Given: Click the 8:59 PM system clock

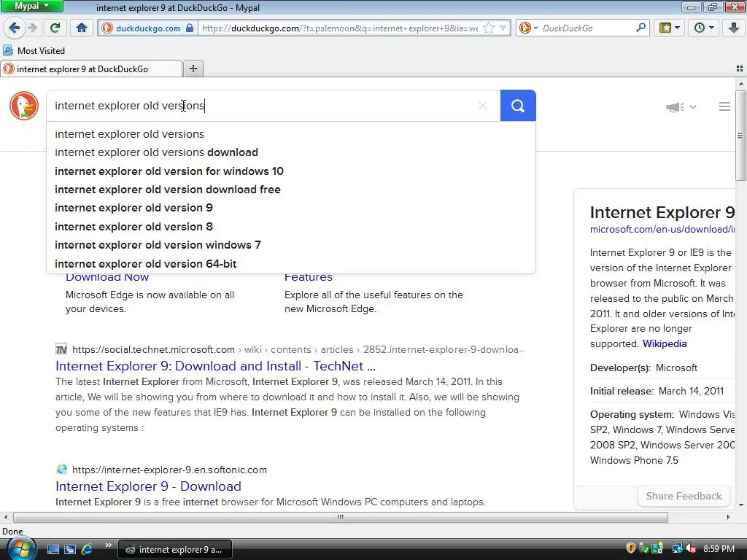Looking at the screenshot, I should [x=719, y=549].
